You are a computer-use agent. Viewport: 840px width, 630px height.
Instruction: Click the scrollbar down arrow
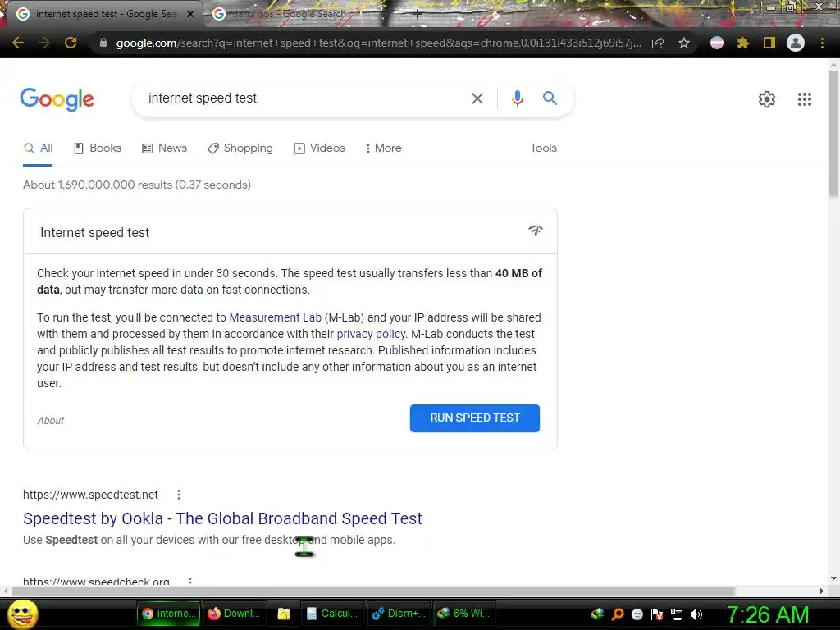click(x=833, y=578)
